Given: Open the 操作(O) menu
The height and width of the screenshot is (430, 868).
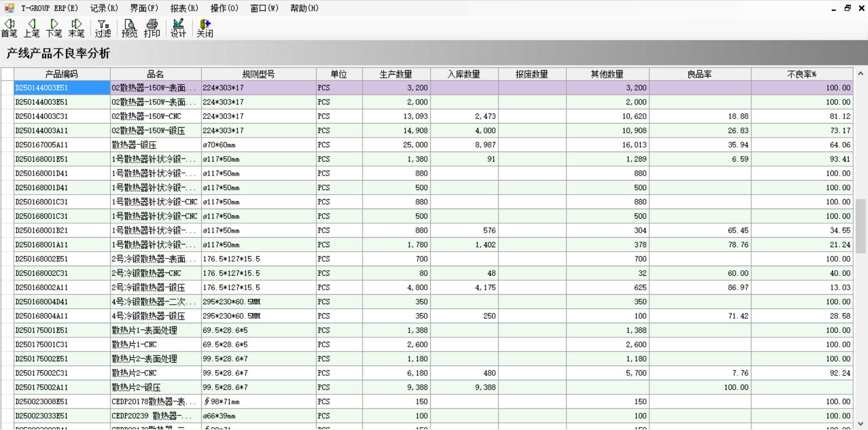Looking at the screenshot, I should point(224,8).
